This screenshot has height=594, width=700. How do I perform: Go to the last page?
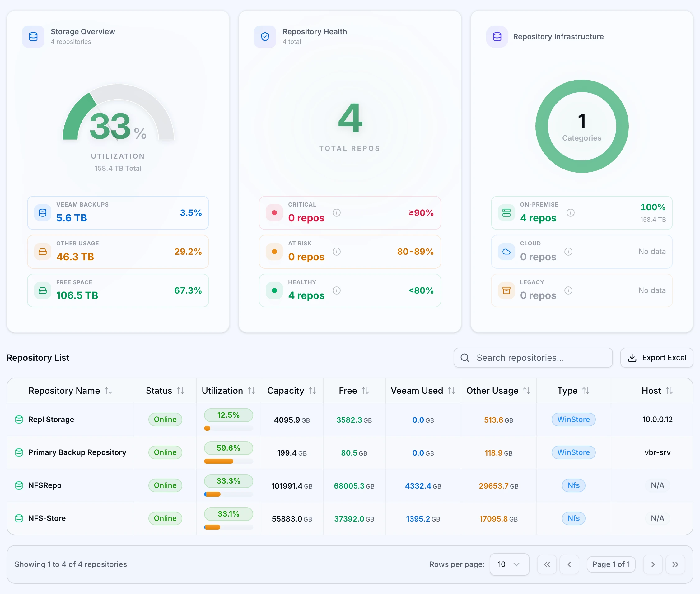coord(675,564)
